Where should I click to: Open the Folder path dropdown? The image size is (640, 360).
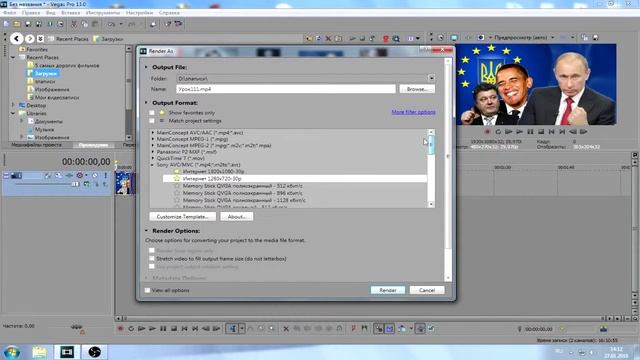(431, 78)
